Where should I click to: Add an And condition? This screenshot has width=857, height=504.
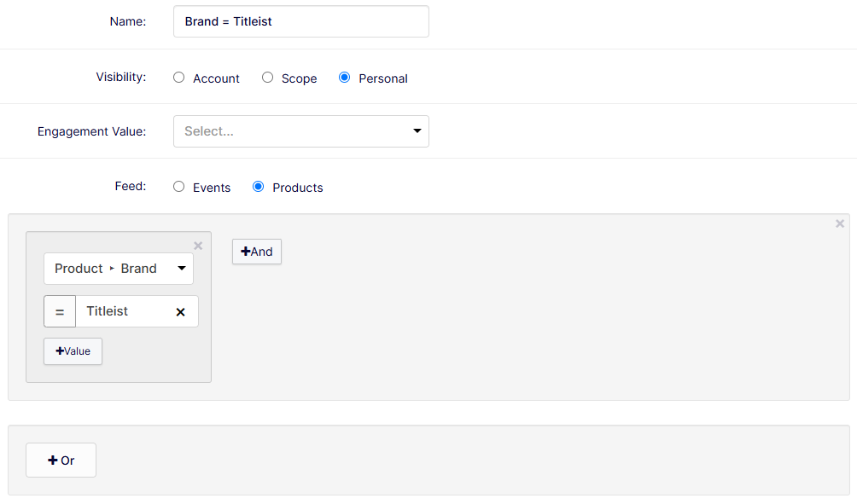click(x=257, y=252)
